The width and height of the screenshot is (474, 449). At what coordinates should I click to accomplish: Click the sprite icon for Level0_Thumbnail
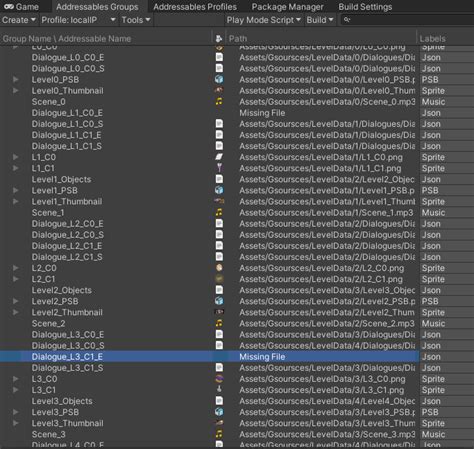219,90
